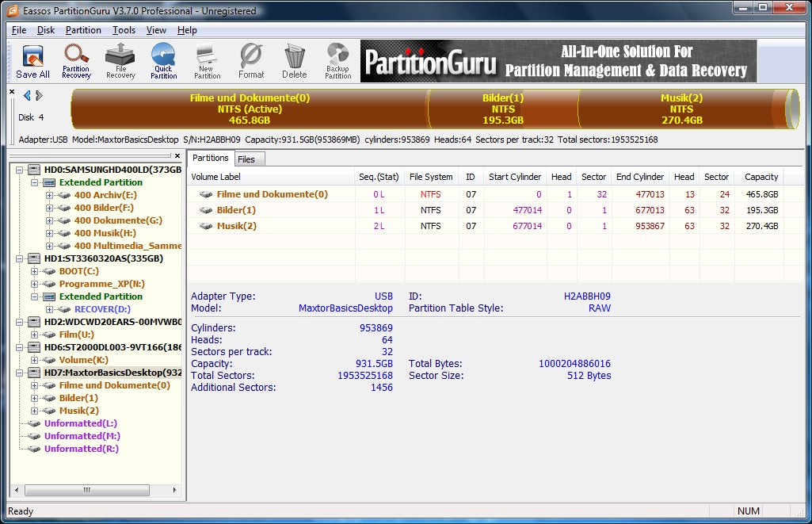Collapse the HD0 SAMSUNG disk node
812x524 pixels.
pyautogui.click(x=19, y=170)
